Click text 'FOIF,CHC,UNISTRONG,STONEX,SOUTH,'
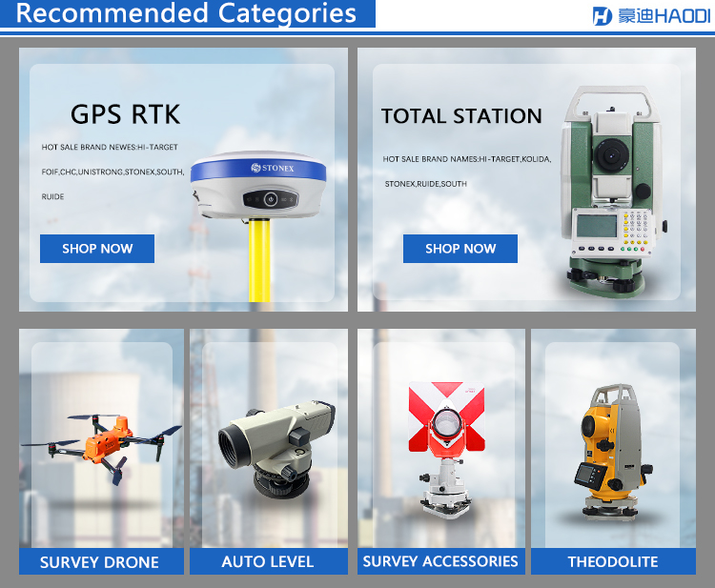This screenshot has height=588, width=715. [x=113, y=172]
